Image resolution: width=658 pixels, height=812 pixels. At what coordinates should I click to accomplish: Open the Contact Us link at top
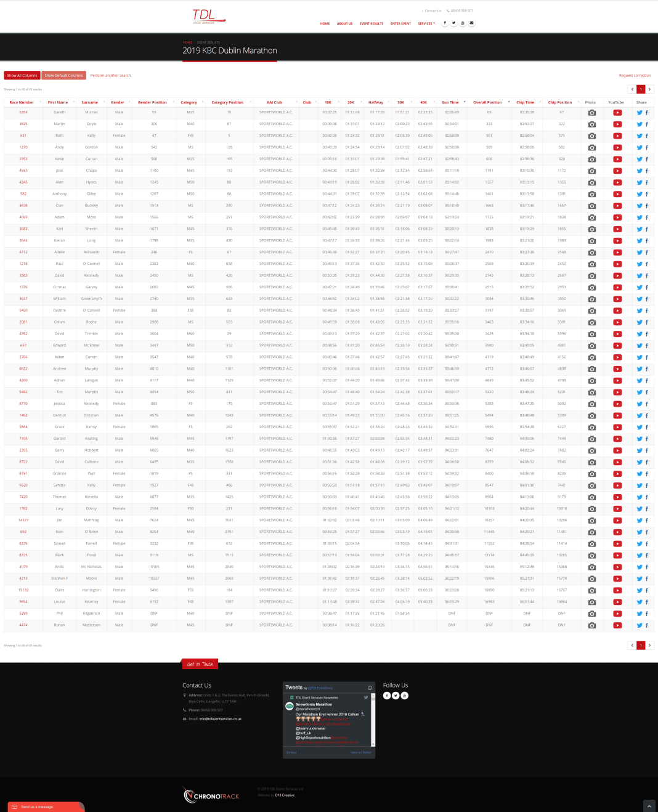pyautogui.click(x=433, y=10)
